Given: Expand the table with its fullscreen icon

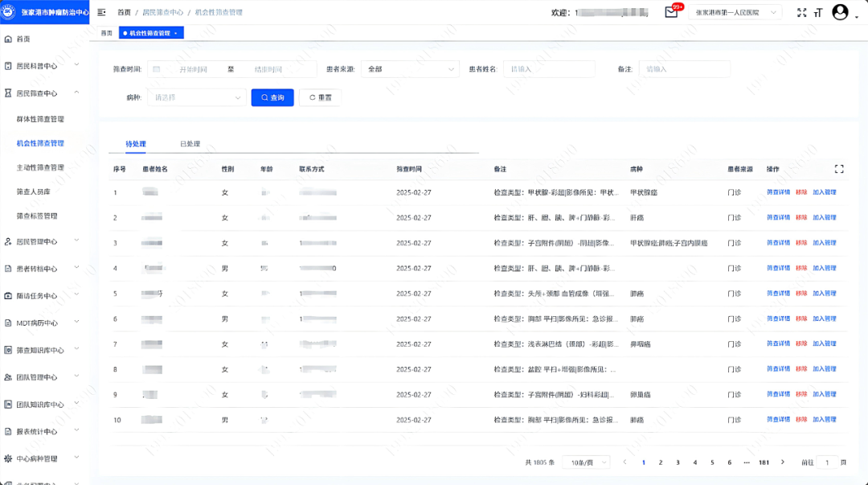Looking at the screenshot, I should tap(839, 169).
